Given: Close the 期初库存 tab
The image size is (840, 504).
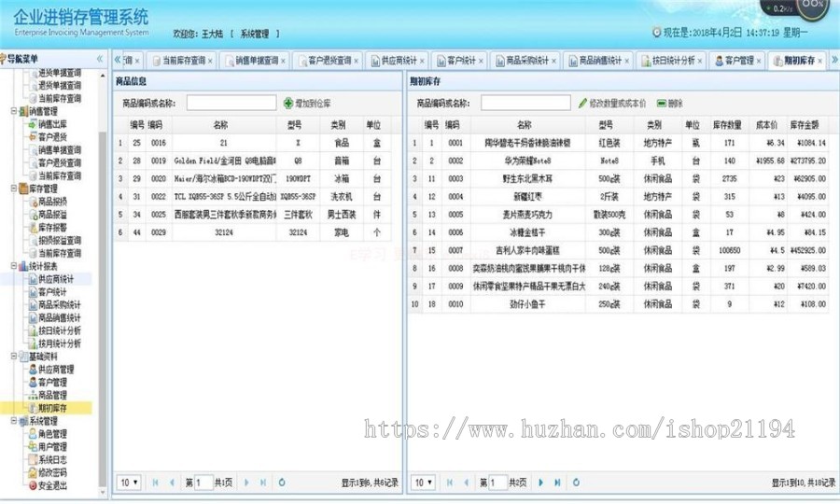Looking at the screenshot, I should 819,61.
